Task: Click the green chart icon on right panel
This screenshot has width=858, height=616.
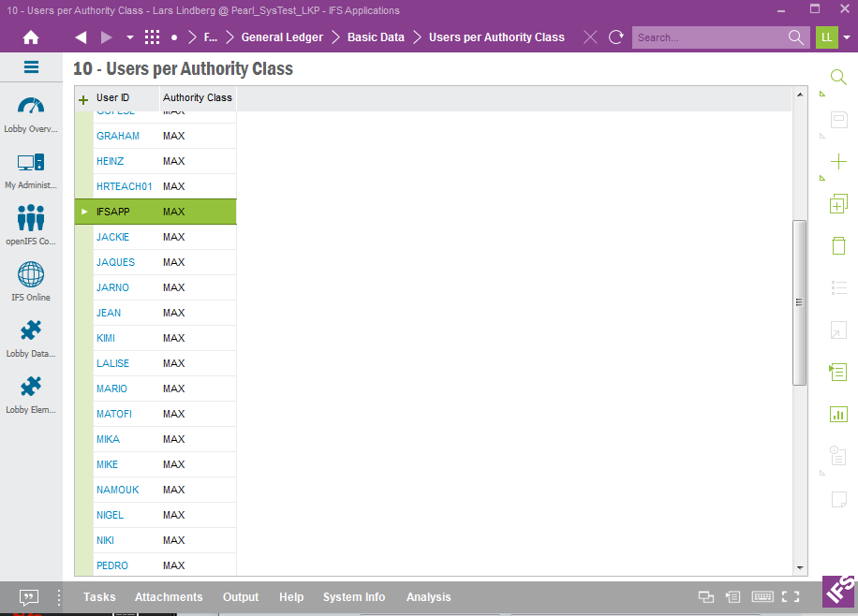Action: (838, 414)
